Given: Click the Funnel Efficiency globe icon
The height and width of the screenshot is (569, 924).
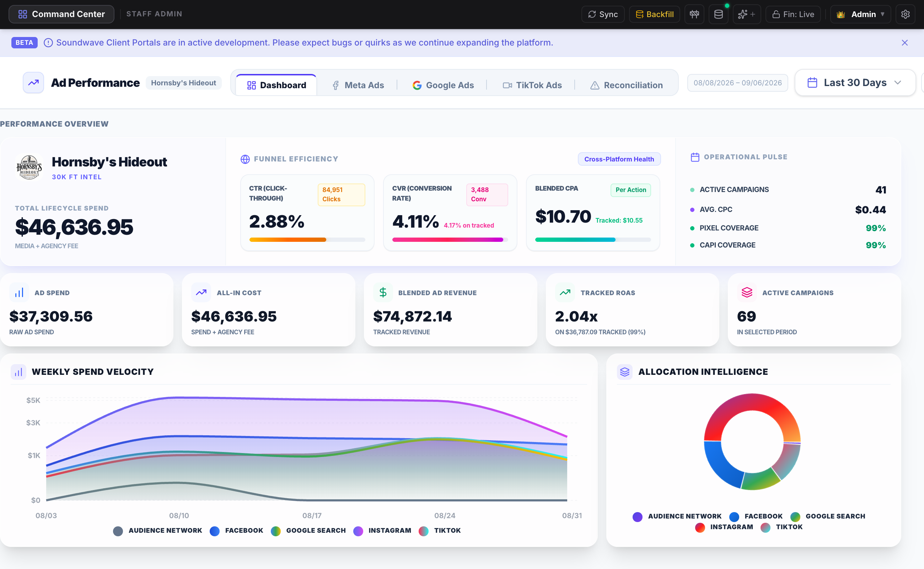Looking at the screenshot, I should click(245, 159).
